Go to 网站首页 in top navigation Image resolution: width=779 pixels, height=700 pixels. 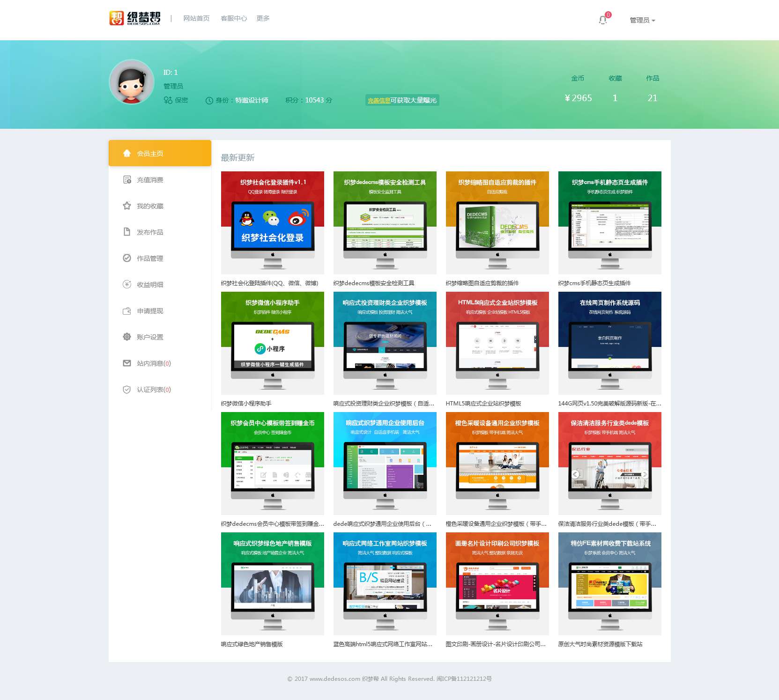(196, 18)
